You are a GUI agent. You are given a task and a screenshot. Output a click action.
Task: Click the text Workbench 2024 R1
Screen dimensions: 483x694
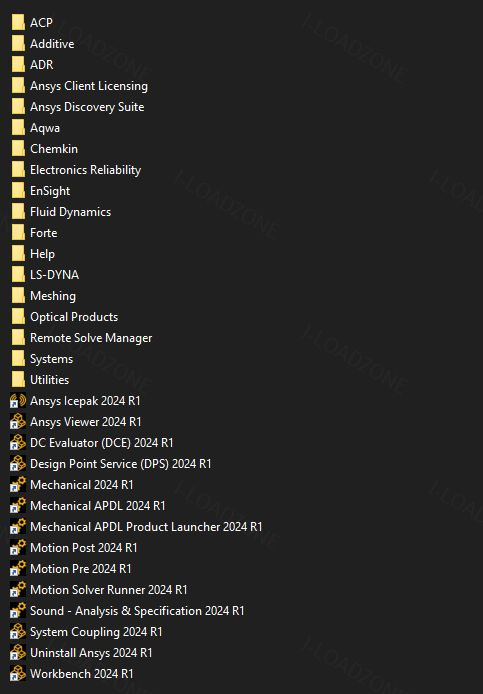[82, 674]
